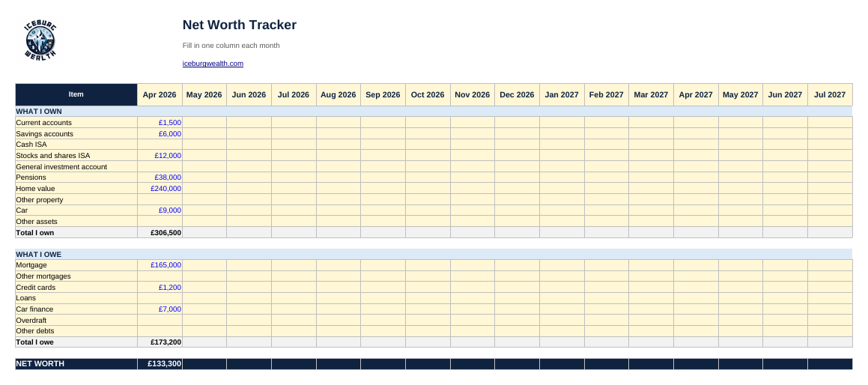Select the Mortgage row label
This screenshot has width=868, height=385.
pos(76,265)
